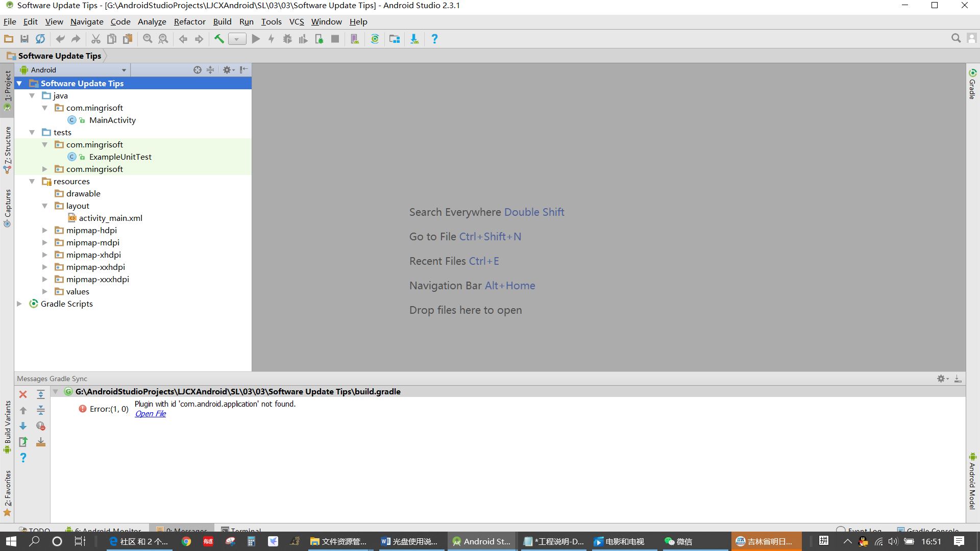980x551 pixels.
Task: Open the Navigate menu
Action: tap(87, 21)
